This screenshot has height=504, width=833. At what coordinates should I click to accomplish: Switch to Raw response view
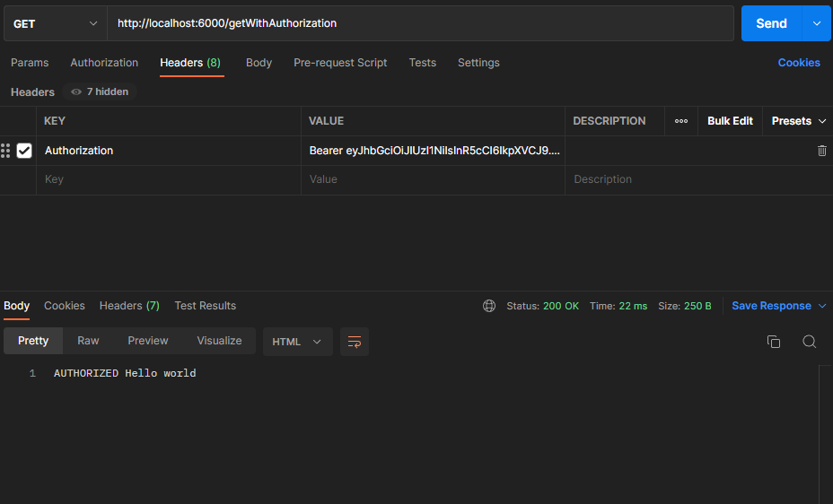[x=88, y=341]
